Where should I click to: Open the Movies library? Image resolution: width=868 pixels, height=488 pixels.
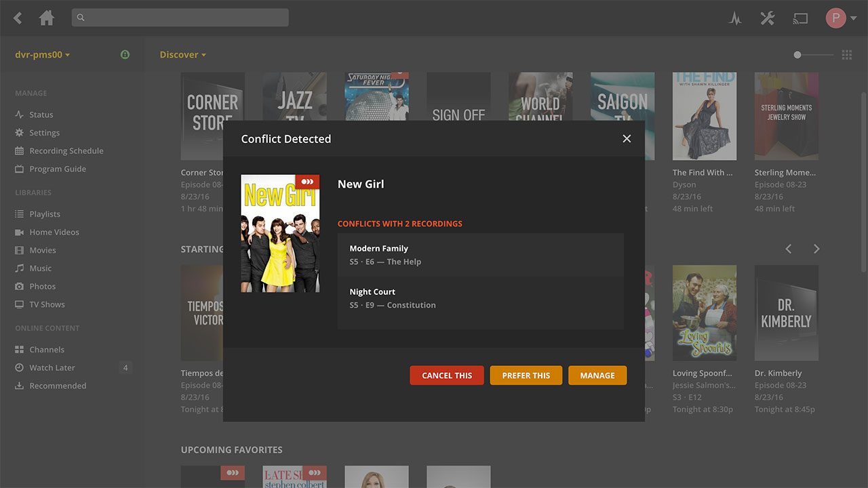[43, 250]
